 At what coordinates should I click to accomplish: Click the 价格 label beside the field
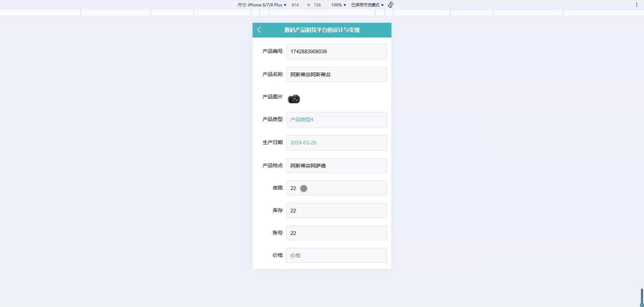pyautogui.click(x=277, y=255)
